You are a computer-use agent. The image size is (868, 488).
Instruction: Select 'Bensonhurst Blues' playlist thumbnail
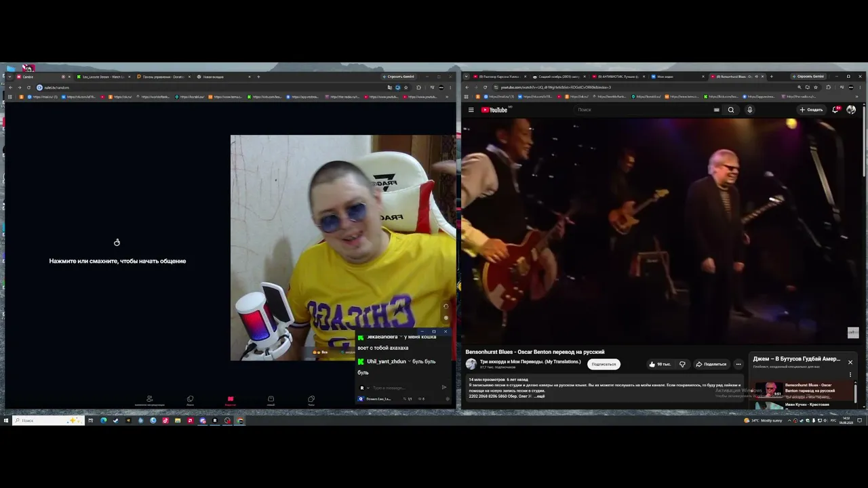770,390
